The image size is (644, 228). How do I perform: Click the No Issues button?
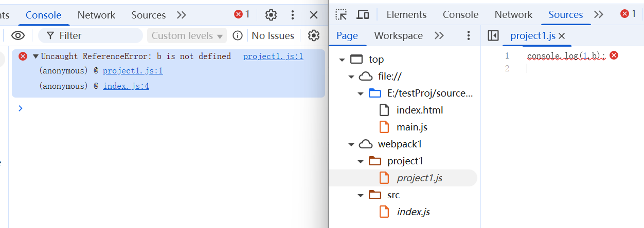tap(273, 35)
